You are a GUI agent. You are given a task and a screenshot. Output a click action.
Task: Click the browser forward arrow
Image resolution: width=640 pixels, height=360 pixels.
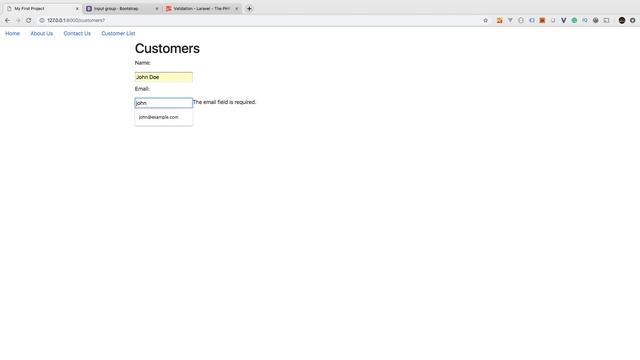(18, 20)
